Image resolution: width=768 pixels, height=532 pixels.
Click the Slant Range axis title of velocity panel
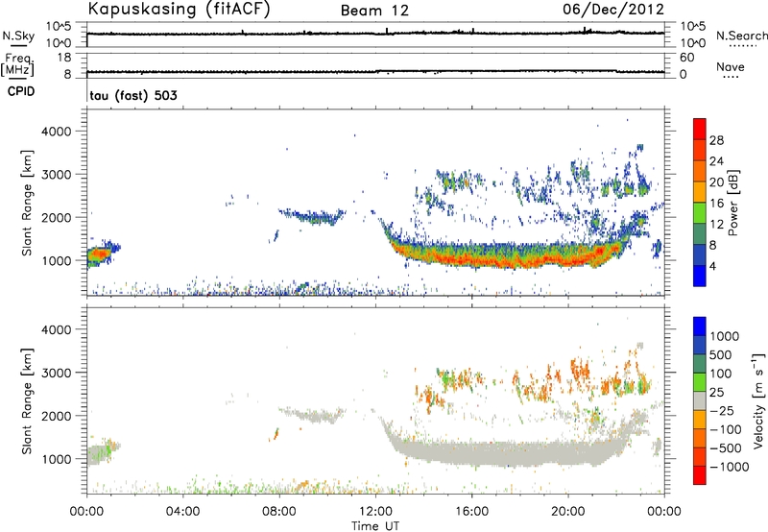(27, 400)
